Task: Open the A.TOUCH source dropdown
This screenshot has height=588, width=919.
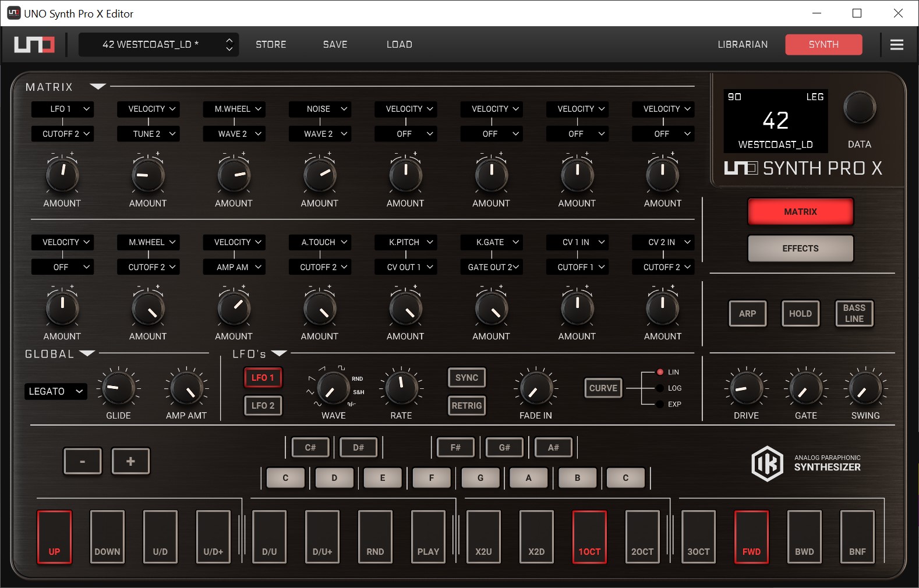Action: click(x=320, y=242)
